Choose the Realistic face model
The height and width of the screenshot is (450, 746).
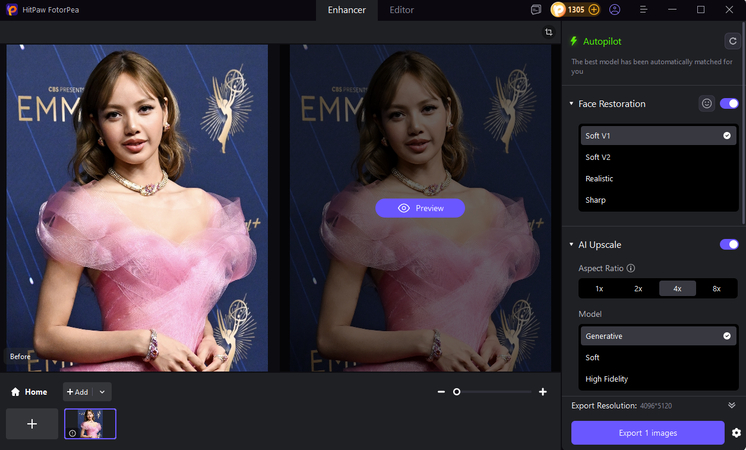coord(599,178)
